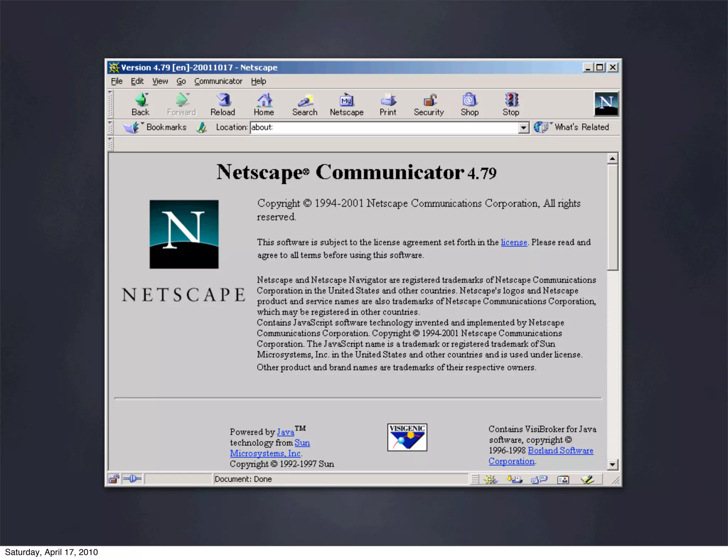Open the Borland Software Corporation link

point(560,451)
